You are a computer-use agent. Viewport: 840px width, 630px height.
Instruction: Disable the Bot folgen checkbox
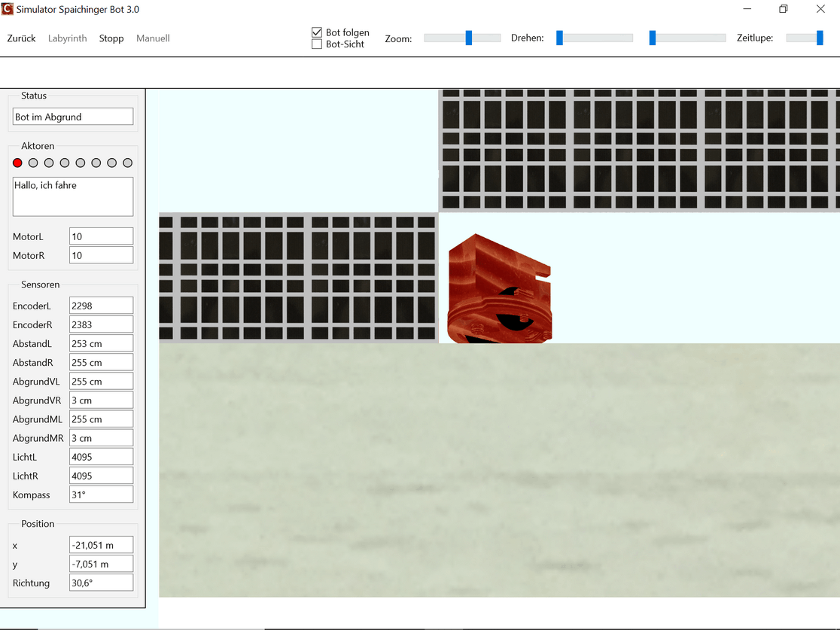click(x=317, y=32)
